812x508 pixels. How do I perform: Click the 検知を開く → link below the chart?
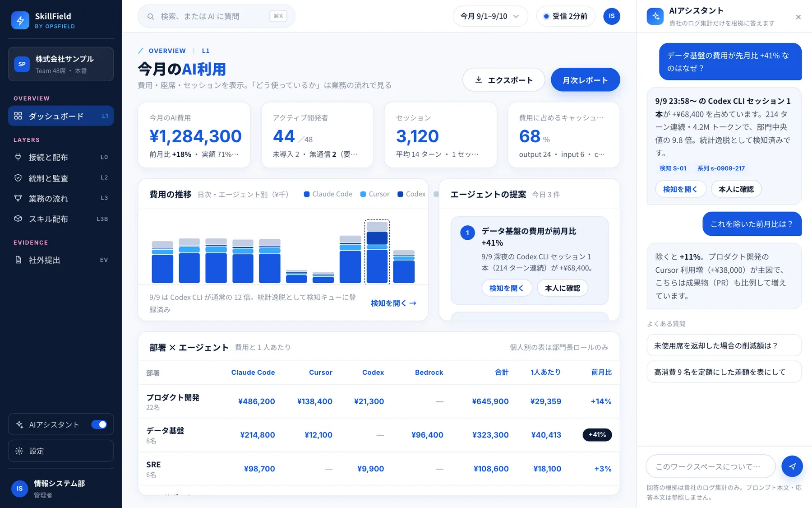point(393,303)
